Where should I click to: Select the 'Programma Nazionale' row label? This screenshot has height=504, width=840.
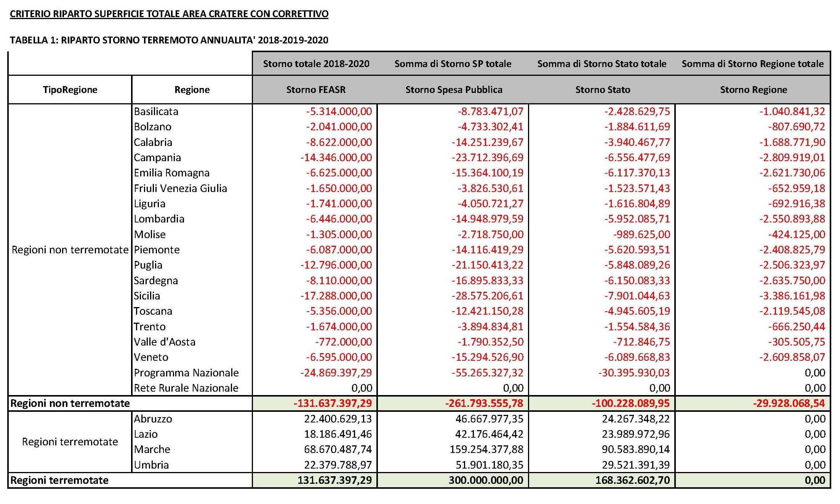point(186,373)
